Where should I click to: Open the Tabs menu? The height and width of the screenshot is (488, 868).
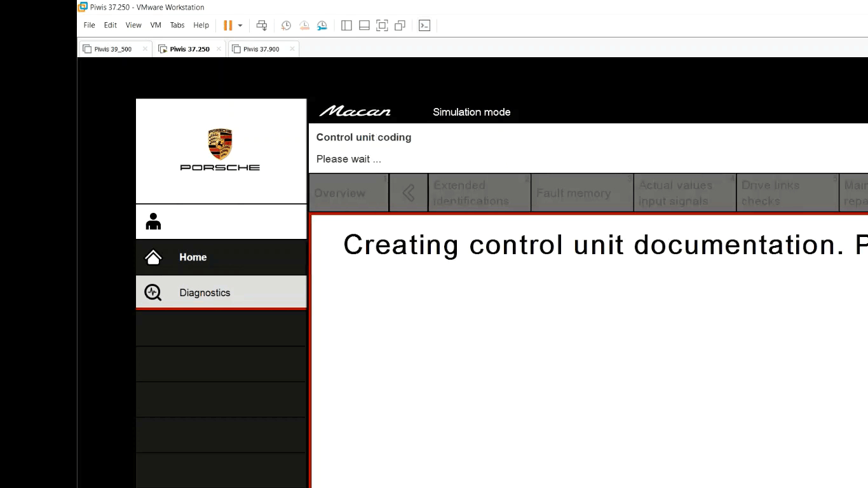177,25
